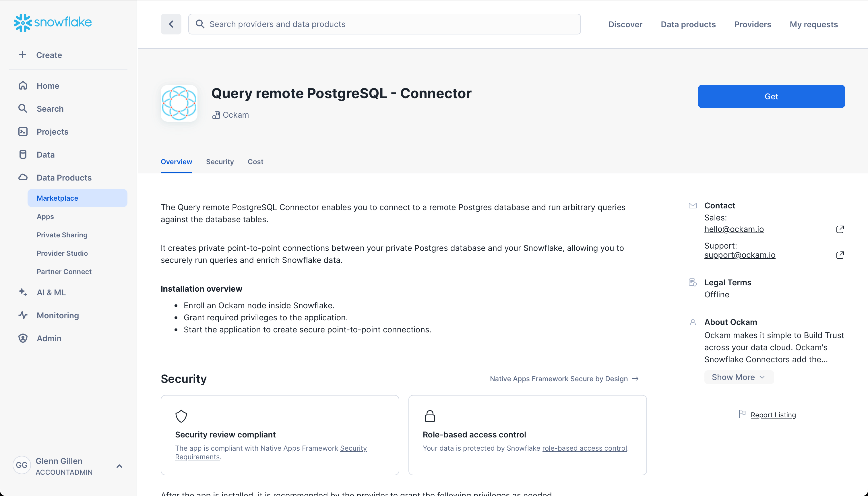868x496 pixels.
Task: Click the Ockam connector logo thumbnail
Action: [179, 103]
